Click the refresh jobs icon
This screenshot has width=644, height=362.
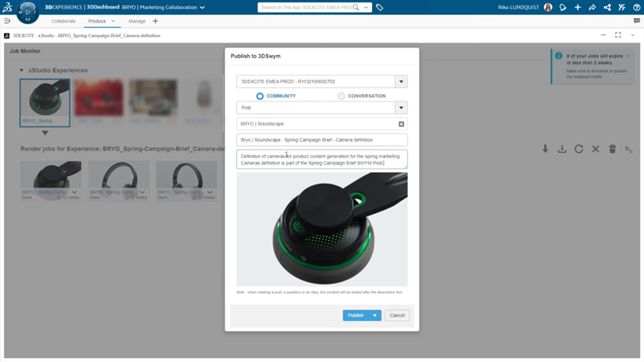[579, 149]
